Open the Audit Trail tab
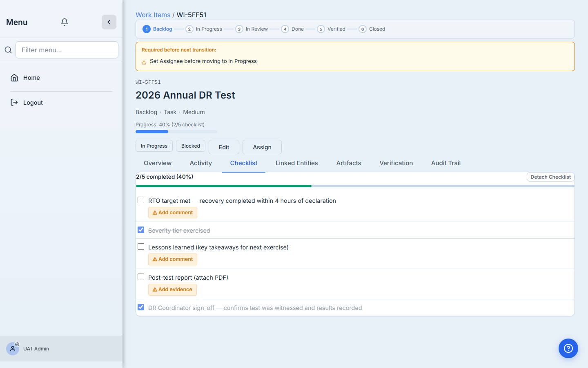588x368 pixels. [446, 163]
